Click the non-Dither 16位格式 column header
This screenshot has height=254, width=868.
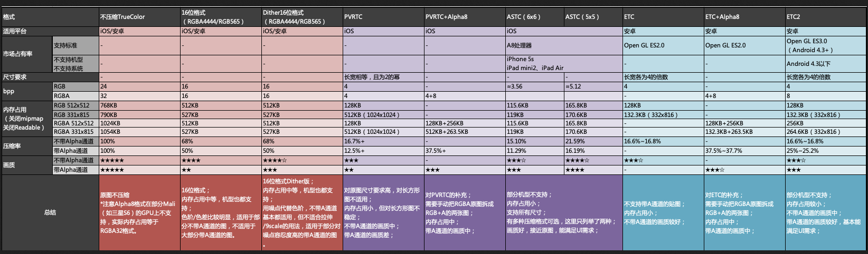(x=221, y=17)
